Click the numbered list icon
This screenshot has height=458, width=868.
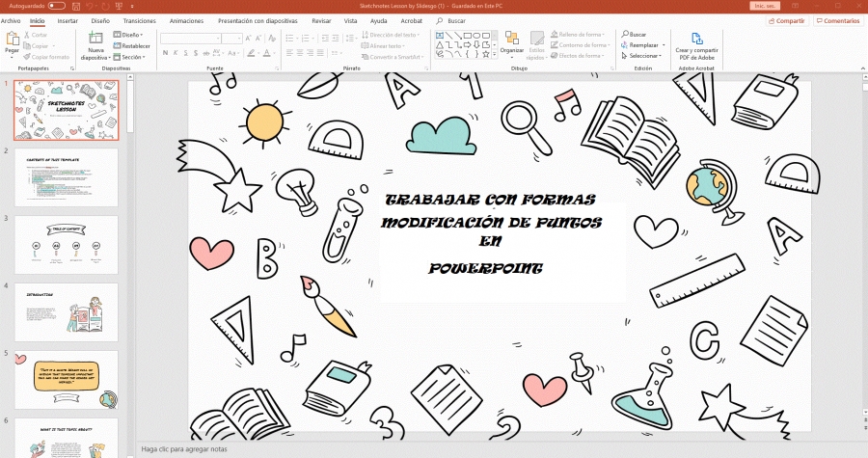click(305, 39)
